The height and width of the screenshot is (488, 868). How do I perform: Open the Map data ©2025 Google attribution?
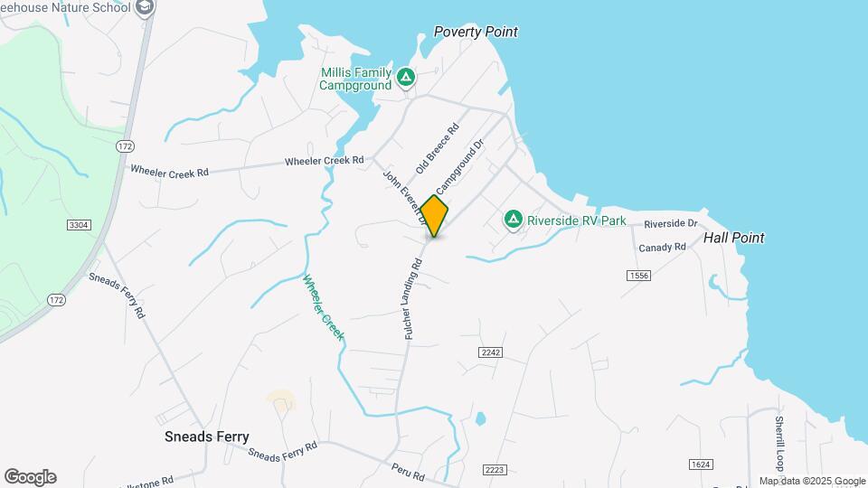point(812,482)
